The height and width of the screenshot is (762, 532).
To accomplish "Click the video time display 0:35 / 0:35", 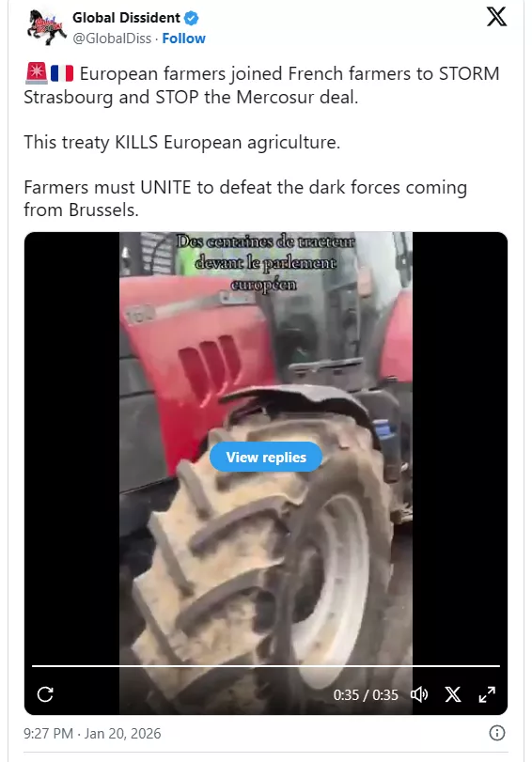I will click(x=366, y=695).
